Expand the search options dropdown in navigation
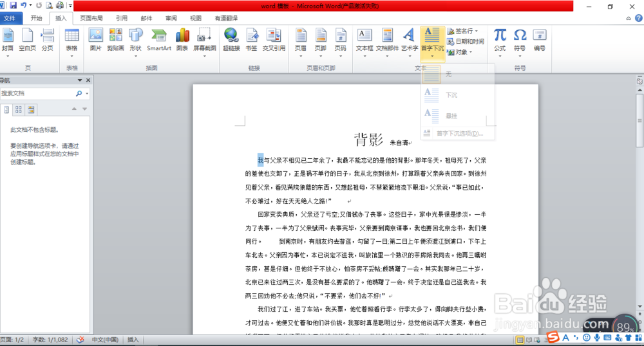This screenshot has width=644, height=346. (x=87, y=93)
